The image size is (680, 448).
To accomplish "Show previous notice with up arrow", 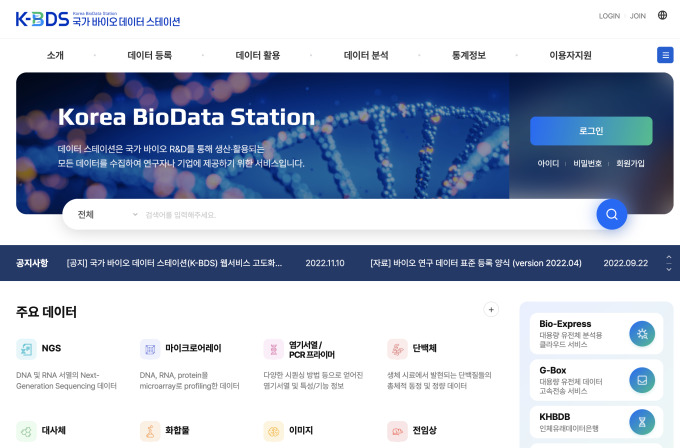I will (x=669, y=257).
